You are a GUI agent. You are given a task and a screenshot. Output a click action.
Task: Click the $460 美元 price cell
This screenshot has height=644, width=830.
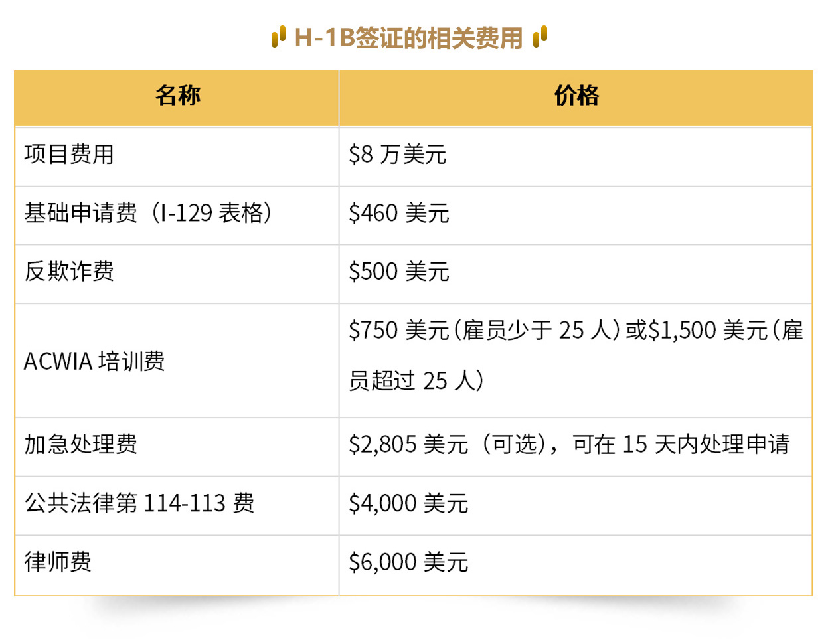(398, 213)
